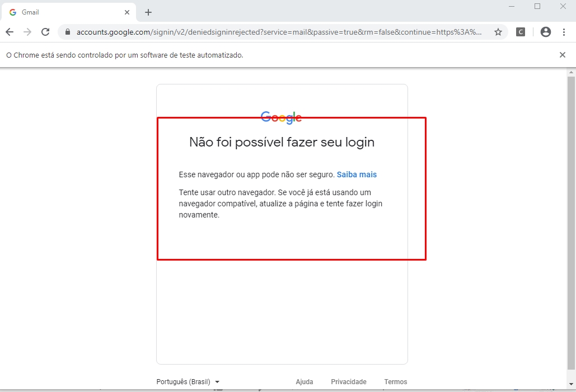Image resolution: width=576 pixels, height=392 pixels.
Task: Dismiss the automated test software infobar
Action: coord(563,55)
